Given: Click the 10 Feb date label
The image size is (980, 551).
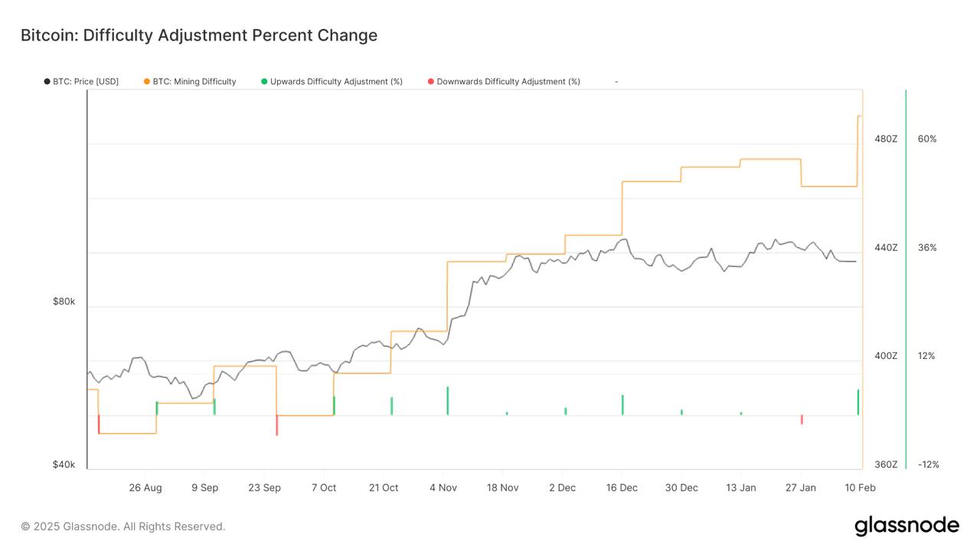Looking at the screenshot, I should click(x=860, y=487).
